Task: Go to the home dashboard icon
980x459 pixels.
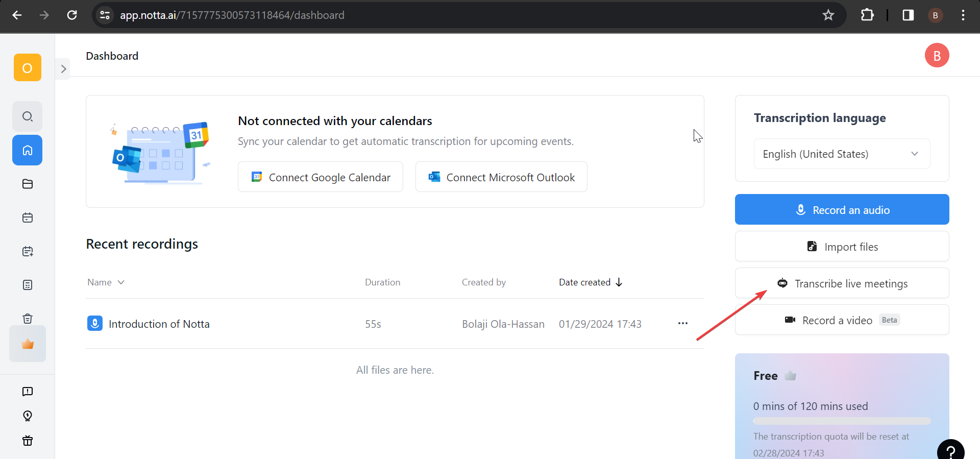Action: point(28,150)
